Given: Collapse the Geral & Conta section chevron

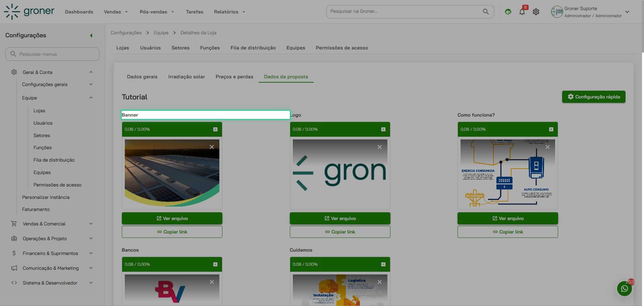Looking at the screenshot, I should coord(91,72).
